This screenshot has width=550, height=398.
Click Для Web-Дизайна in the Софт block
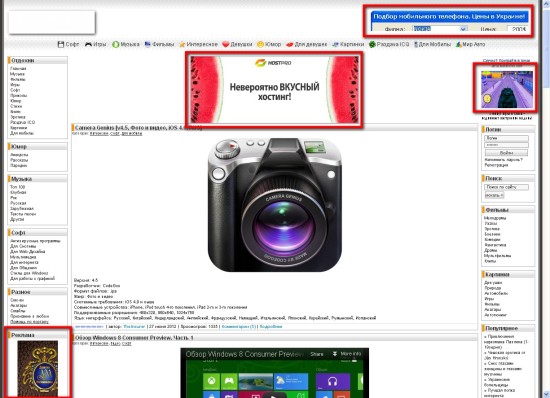27,251
